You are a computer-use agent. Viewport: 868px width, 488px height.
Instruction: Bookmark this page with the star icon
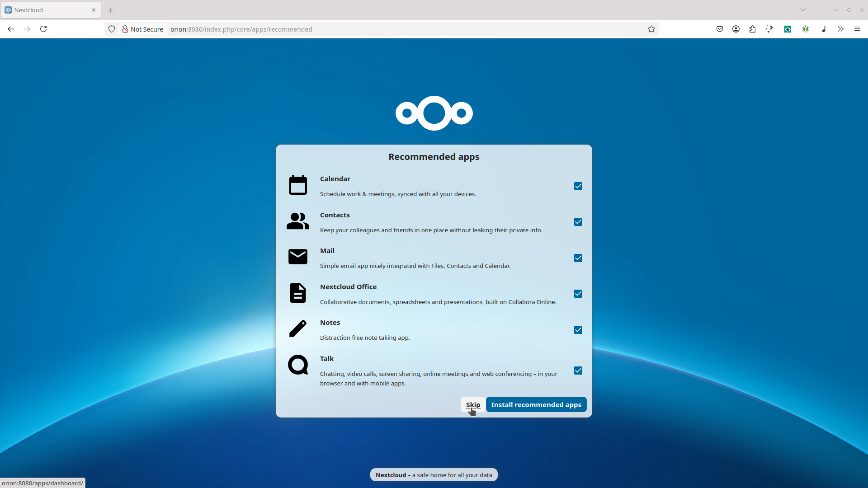(651, 29)
